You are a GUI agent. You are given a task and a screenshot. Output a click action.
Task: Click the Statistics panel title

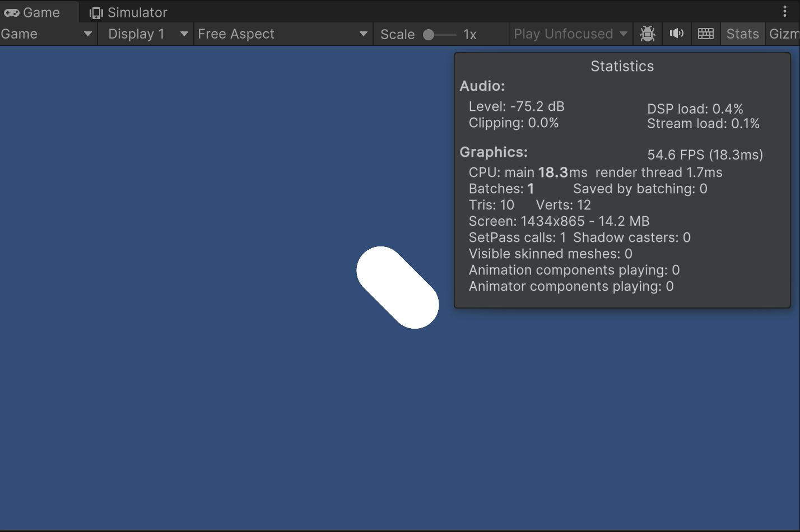coord(622,66)
